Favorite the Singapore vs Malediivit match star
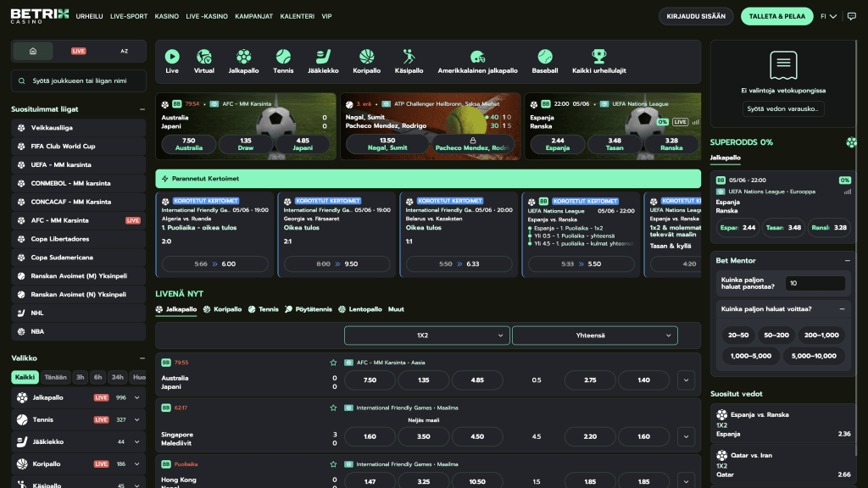This screenshot has width=868, height=488. 333,408
